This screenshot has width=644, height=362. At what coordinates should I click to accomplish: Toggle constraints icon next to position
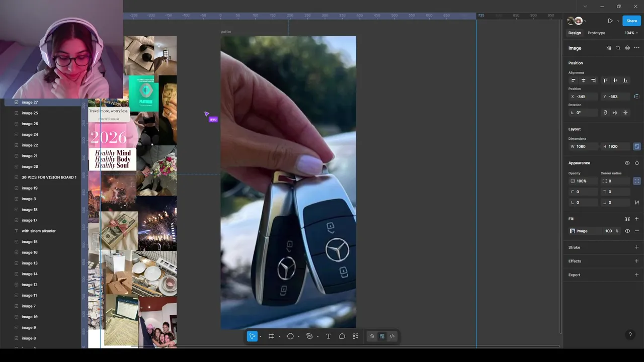[x=637, y=97]
